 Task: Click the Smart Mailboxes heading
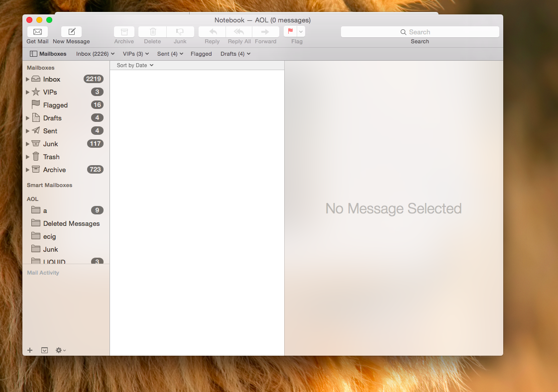pos(49,185)
